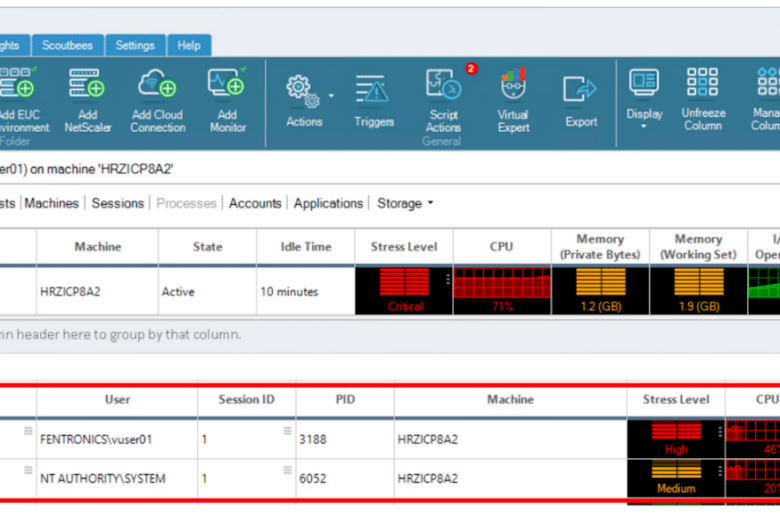Screen dimensions: 780x516
Task: Go to the Machines view
Action: [52, 204]
